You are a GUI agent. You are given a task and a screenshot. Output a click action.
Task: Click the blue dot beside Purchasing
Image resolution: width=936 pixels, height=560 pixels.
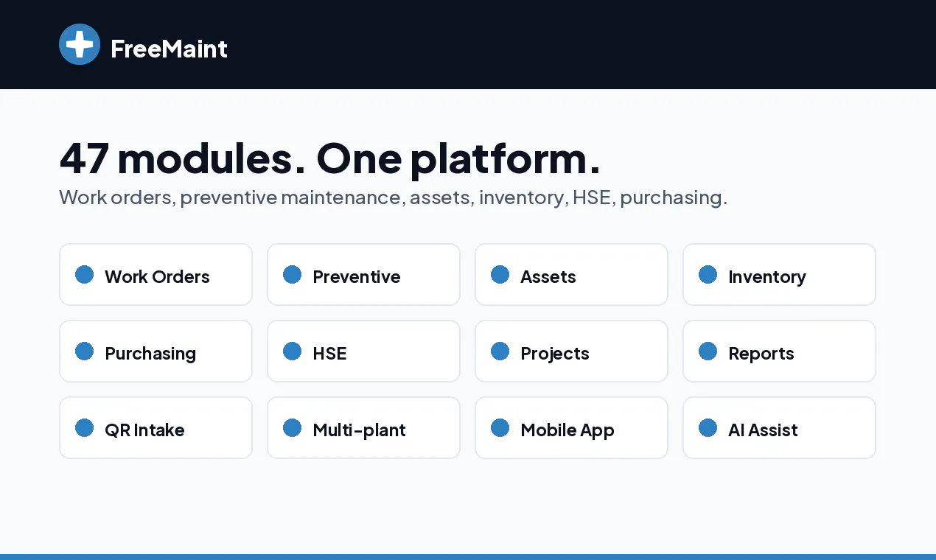tap(85, 351)
